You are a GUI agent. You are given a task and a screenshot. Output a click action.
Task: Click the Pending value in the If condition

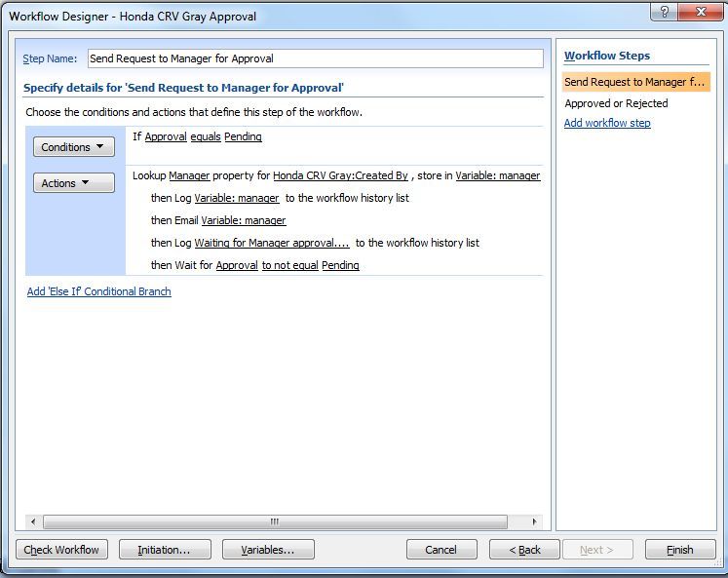point(243,136)
